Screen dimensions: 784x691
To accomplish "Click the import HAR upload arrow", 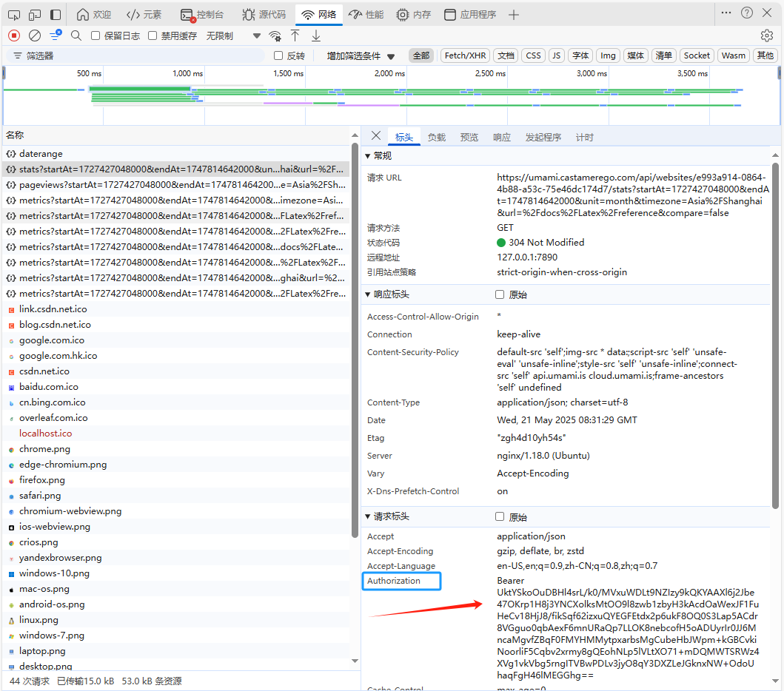I will tap(295, 36).
